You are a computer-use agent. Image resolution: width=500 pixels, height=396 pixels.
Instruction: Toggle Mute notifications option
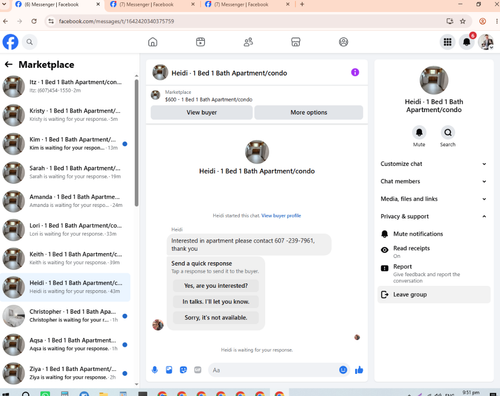point(434,234)
